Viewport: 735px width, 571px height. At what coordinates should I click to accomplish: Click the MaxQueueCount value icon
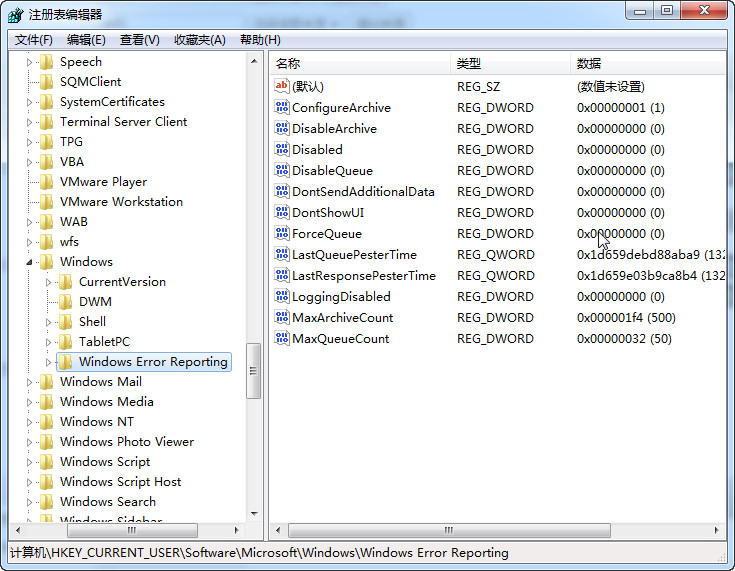click(282, 338)
